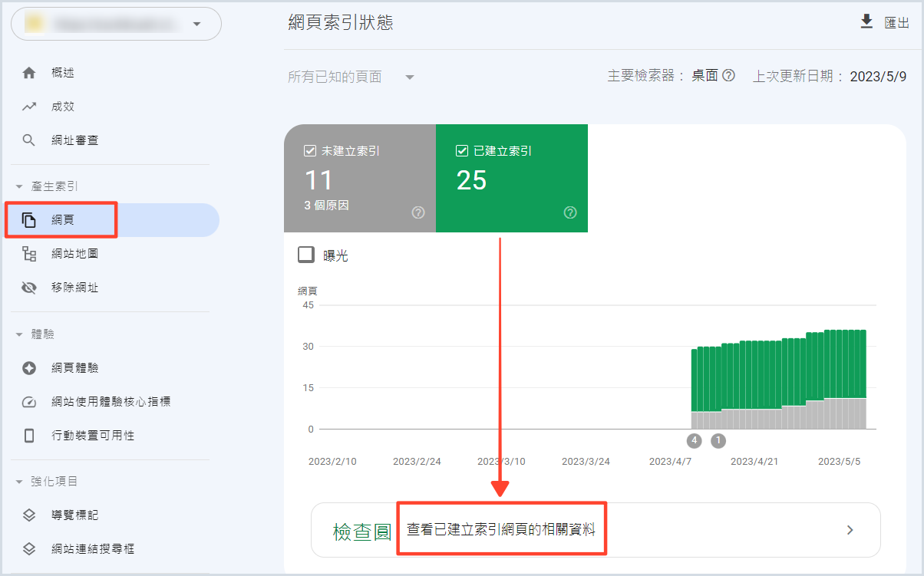Viewport: 924px width, 576px height.
Task: Select 網頁 in the sidebar
Action: [x=63, y=220]
